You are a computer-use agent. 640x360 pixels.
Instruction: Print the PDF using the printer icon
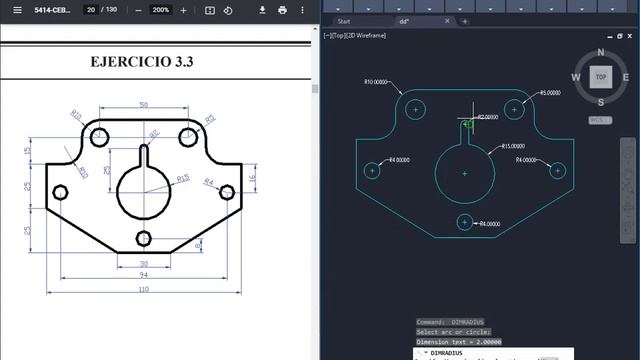click(282, 10)
